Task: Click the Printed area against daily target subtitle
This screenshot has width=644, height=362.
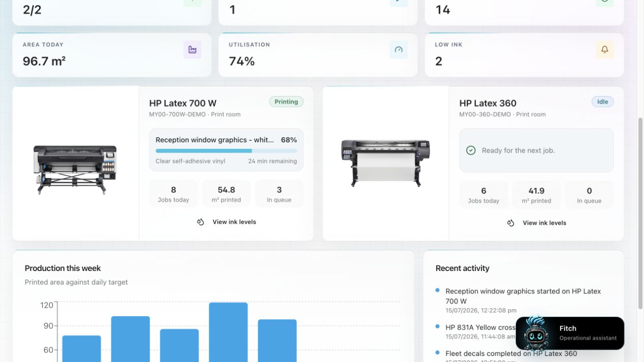Action: coord(76,282)
